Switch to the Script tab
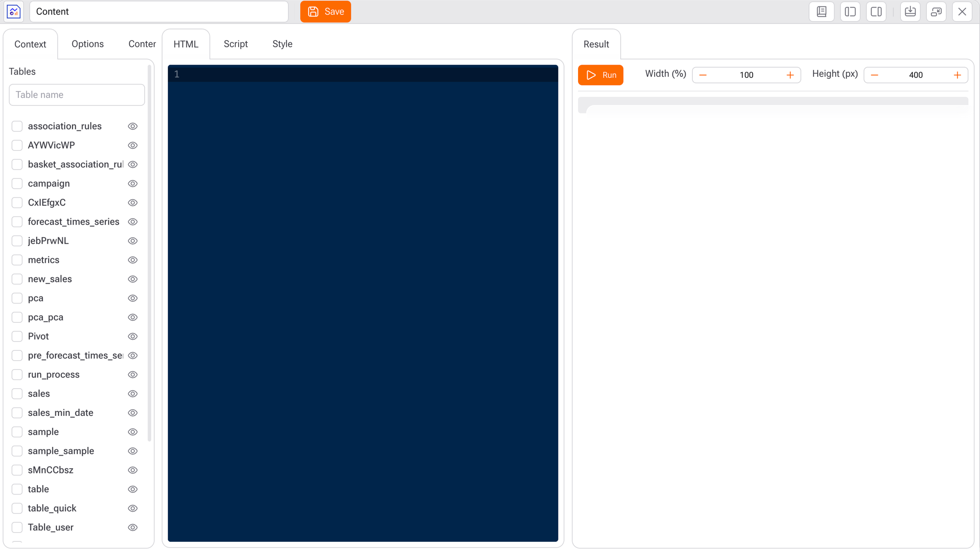This screenshot has width=980, height=552. click(x=236, y=44)
